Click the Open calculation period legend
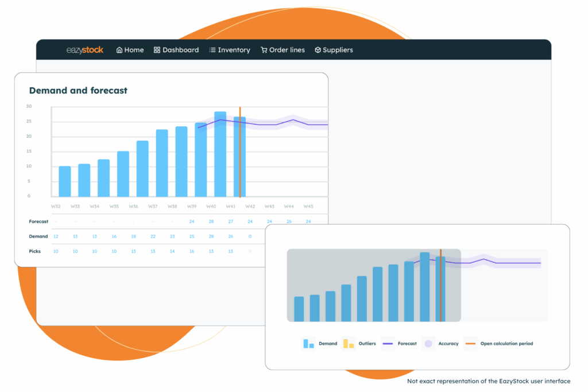This screenshot has width=588, height=392. 506,344
